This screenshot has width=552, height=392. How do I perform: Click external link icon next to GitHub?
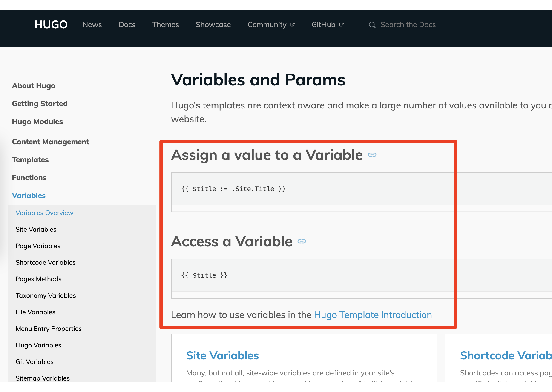click(x=342, y=25)
